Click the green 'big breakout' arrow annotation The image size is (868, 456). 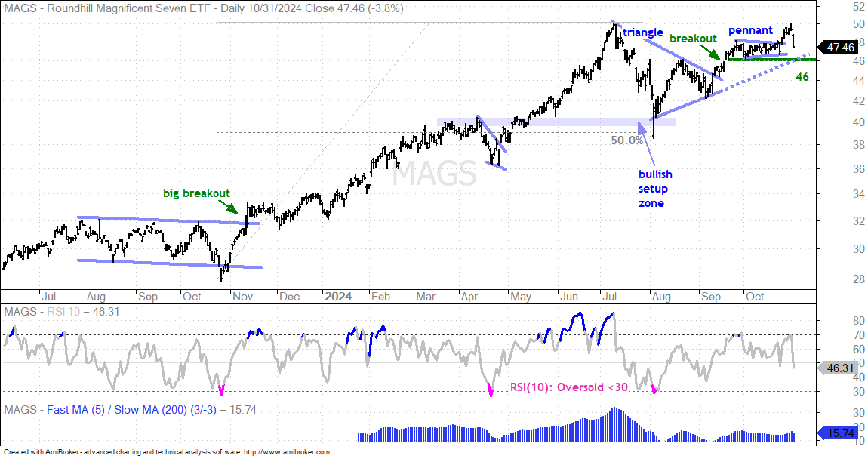(x=230, y=206)
